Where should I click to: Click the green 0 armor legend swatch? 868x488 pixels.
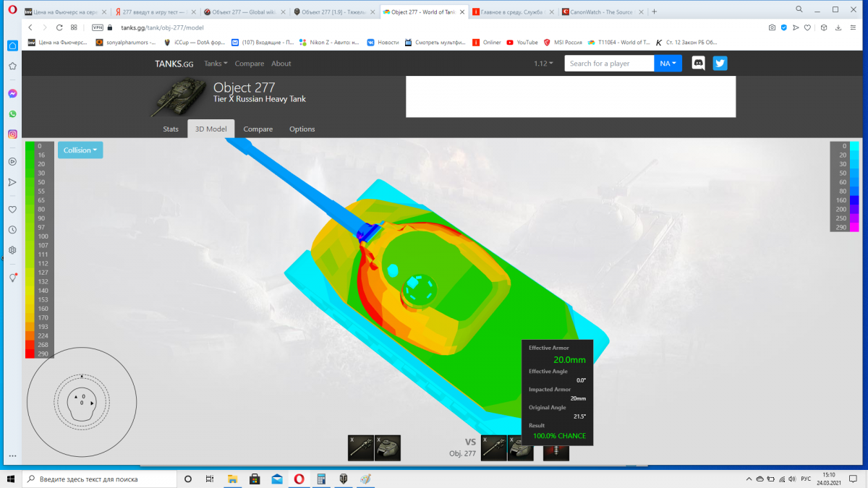30,146
